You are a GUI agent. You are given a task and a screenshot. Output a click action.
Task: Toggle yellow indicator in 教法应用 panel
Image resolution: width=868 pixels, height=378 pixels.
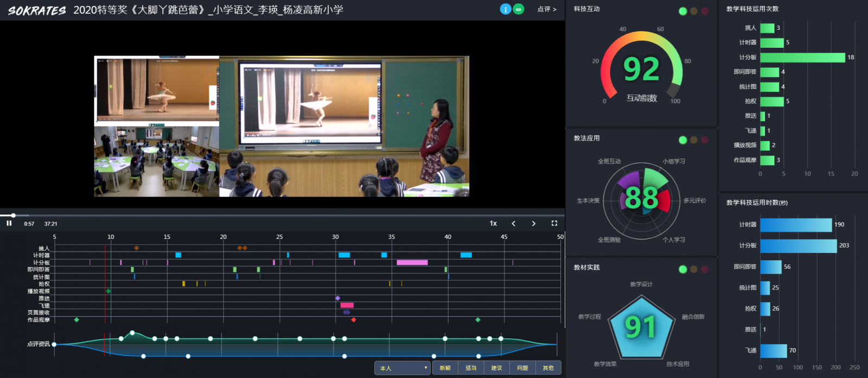click(x=694, y=140)
